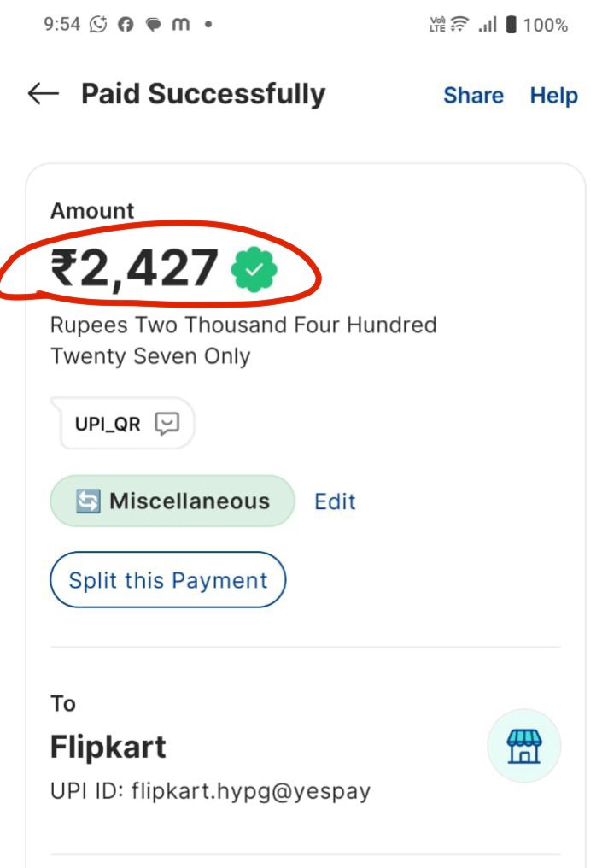Select the Miscellaneous category chip
Viewport: 608px width, 868px height.
pos(172,501)
